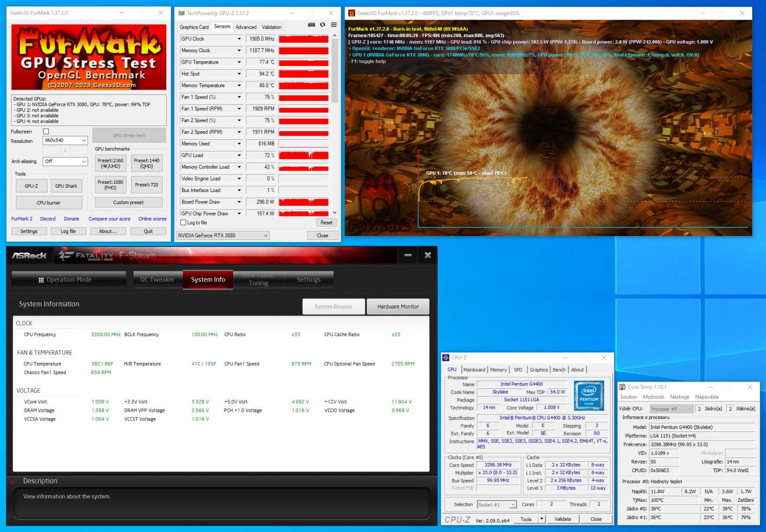Open the Online scores link
This screenshot has height=532, width=766.
(x=153, y=219)
